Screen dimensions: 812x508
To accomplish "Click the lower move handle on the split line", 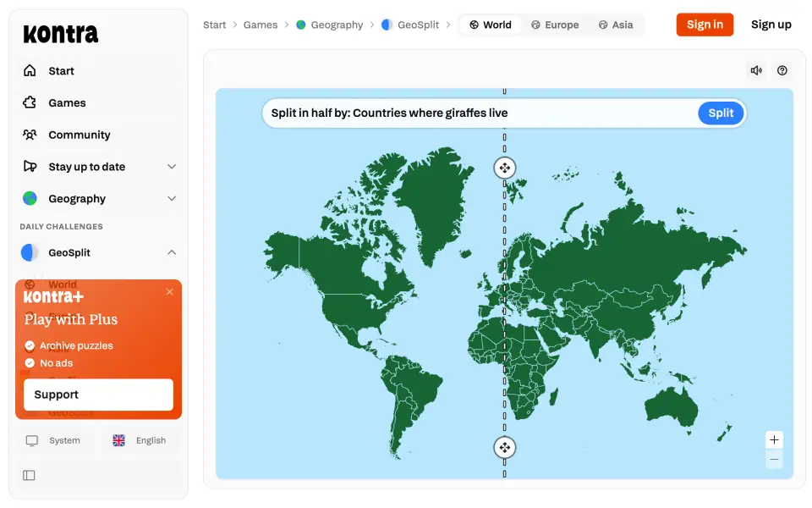I will click(504, 447).
